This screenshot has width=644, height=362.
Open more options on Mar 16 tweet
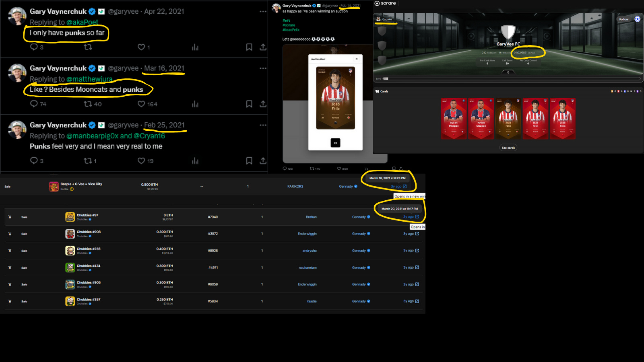263,68
